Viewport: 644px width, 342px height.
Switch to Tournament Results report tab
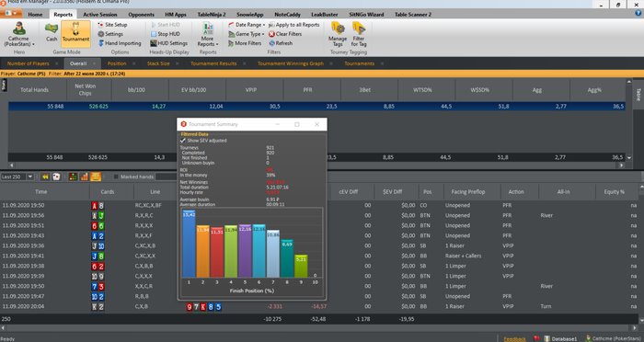[213, 63]
